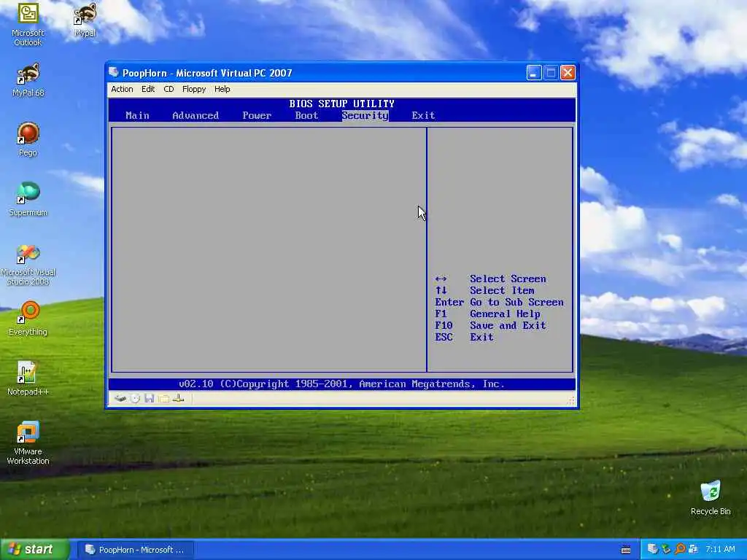Open the Action menu in Virtual PC

coord(122,89)
